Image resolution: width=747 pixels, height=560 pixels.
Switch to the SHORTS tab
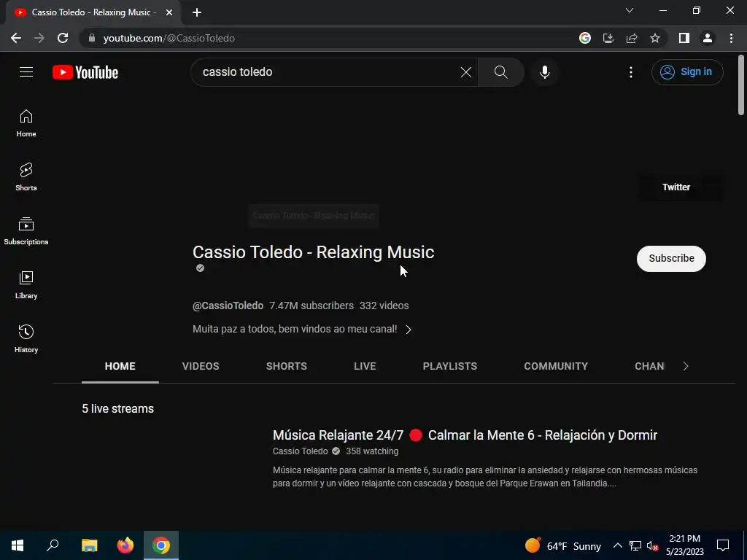coord(286,366)
